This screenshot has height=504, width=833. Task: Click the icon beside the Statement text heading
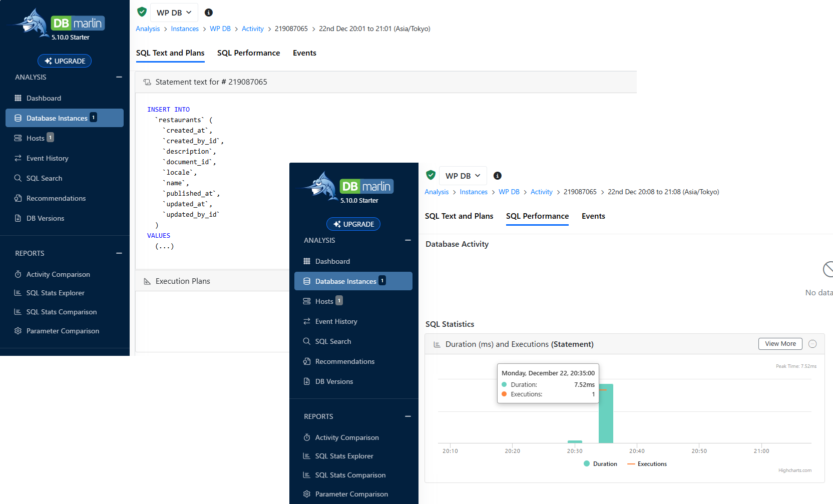(x=147, y=82)
